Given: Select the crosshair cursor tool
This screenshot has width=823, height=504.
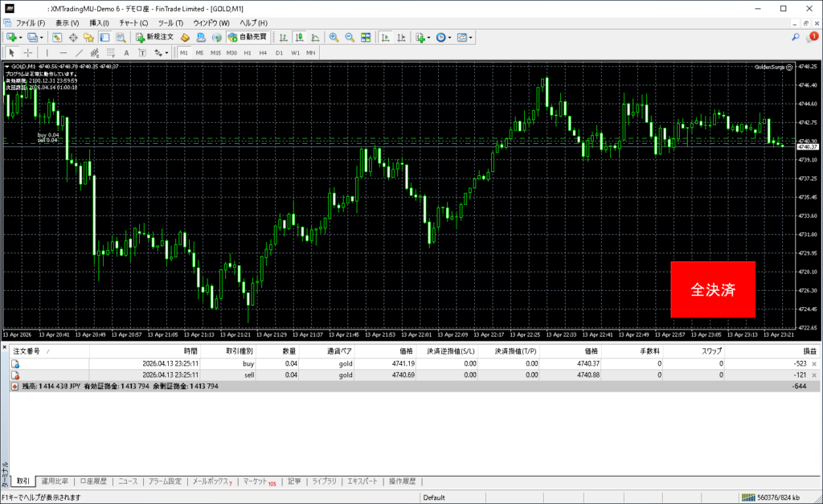Looking at the screenshot, I should pos(28,52).
